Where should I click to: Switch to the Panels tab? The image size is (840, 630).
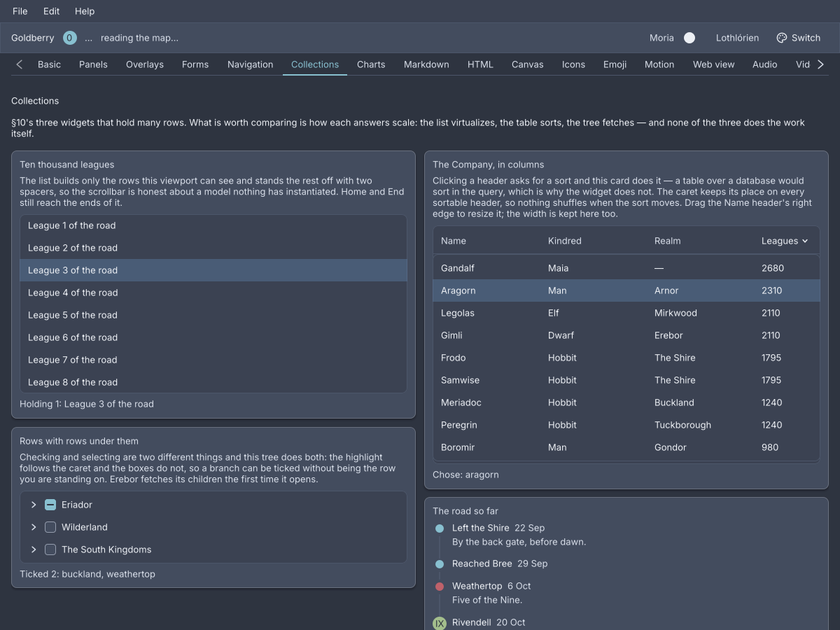93,64
